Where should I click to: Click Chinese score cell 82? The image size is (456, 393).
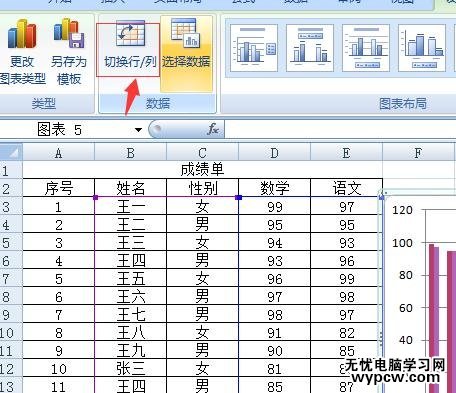coord(346,332)
